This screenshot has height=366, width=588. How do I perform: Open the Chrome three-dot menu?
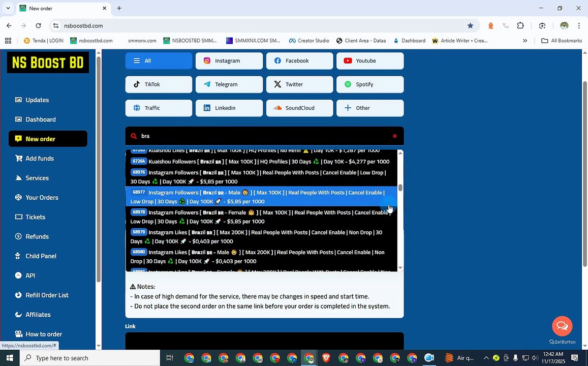[579, 25]
